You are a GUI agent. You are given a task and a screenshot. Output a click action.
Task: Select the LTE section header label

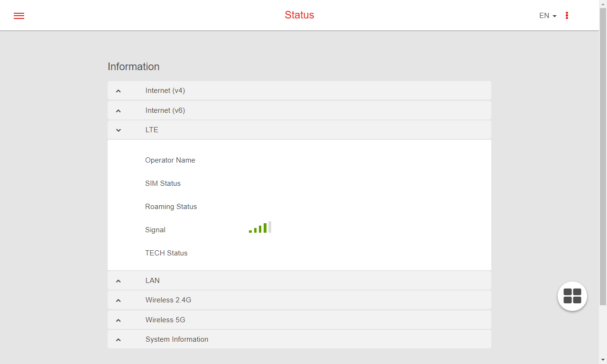pos(152,130)
